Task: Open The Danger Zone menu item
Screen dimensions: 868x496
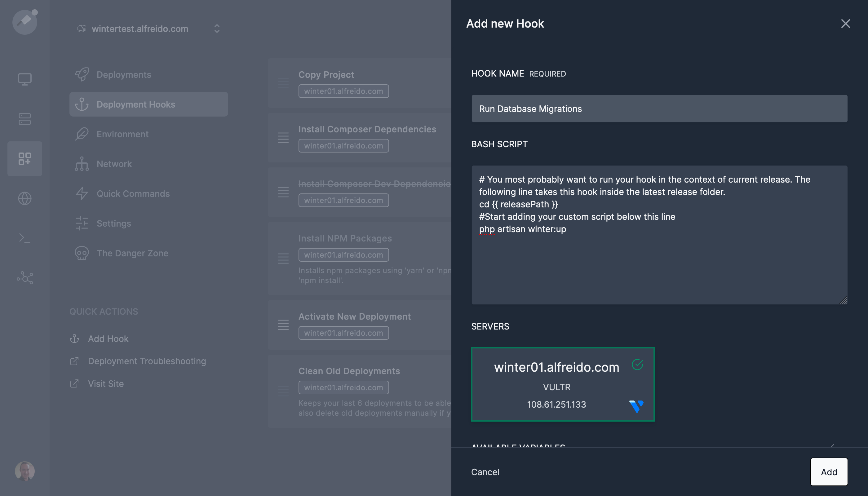Action: [132, 253]
